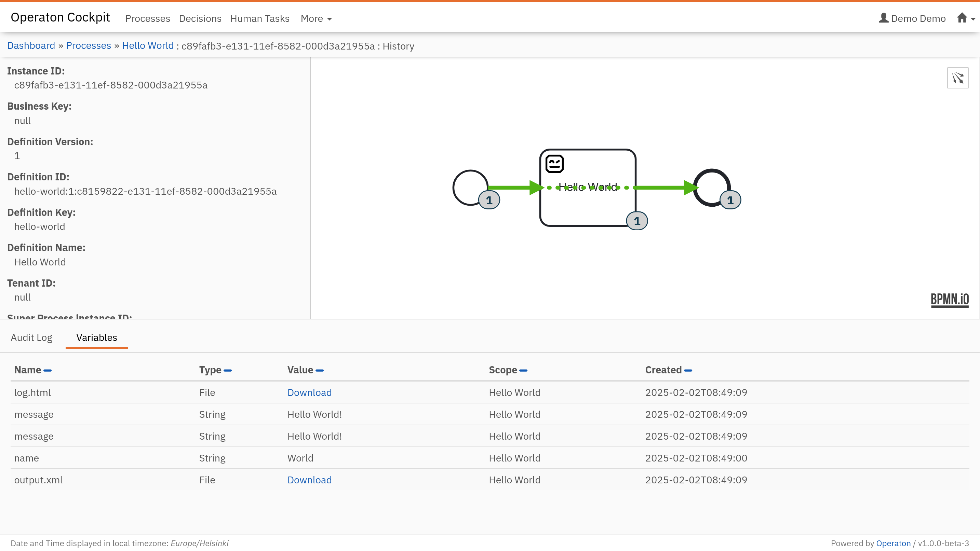Go to Dashboard breadcrumb link
This screenshot has width=980, height=551.
point(31,46)
